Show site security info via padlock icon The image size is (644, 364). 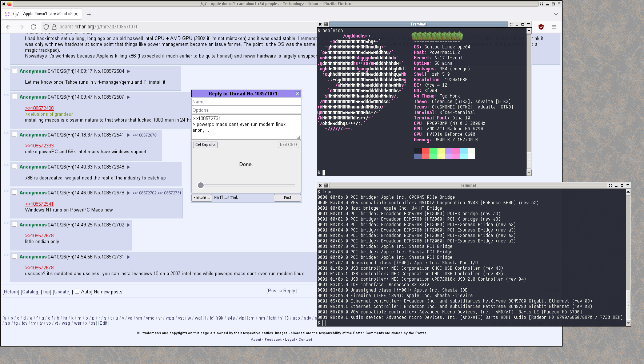pyautogui.click(x=54, y=27)
